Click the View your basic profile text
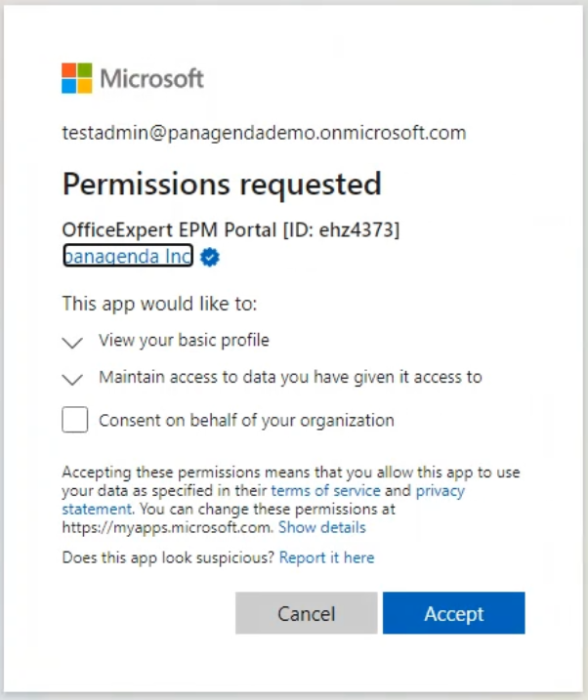 (x=184, y=341)
